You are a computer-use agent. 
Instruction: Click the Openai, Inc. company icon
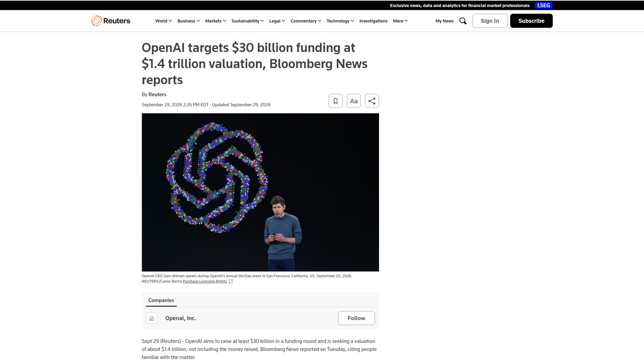tap(152, 318)
